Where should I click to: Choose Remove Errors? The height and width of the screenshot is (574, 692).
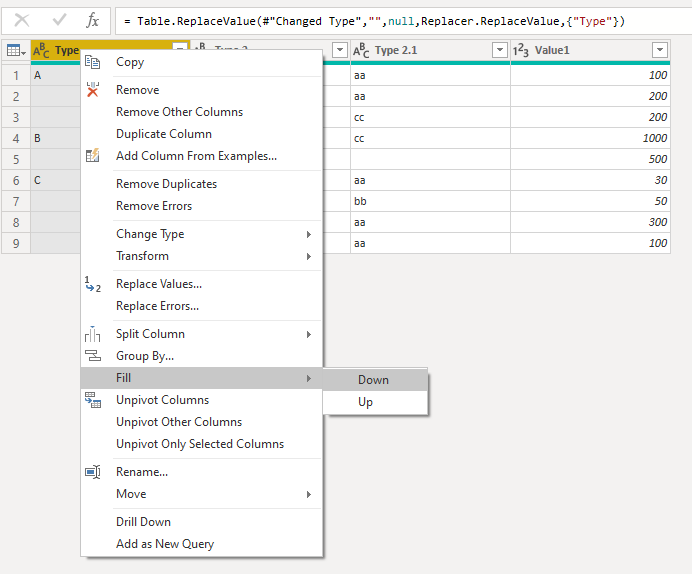202,206
